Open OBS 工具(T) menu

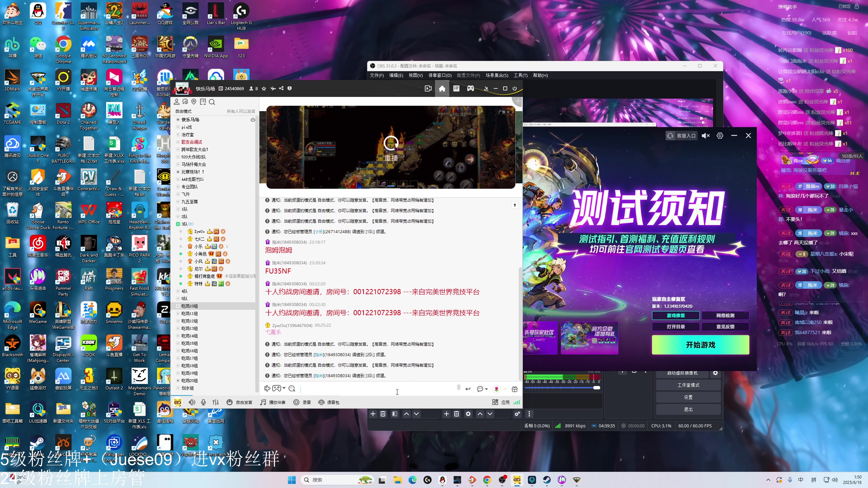pyautogui.click(x=520, y=75)
